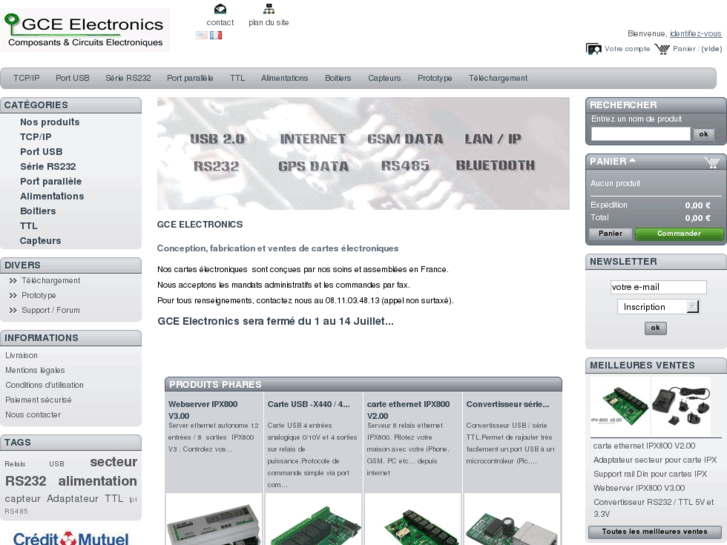Click the alimentation tag

pyautogui.click(x=97, y=481)
